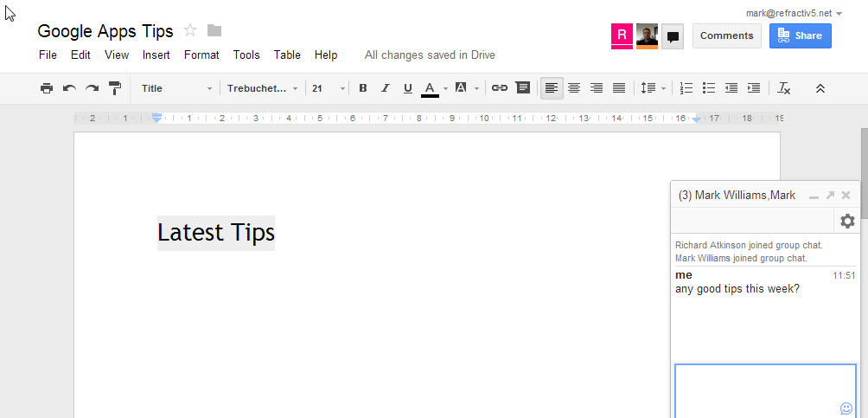Click the chat message input box

(765, 391)
